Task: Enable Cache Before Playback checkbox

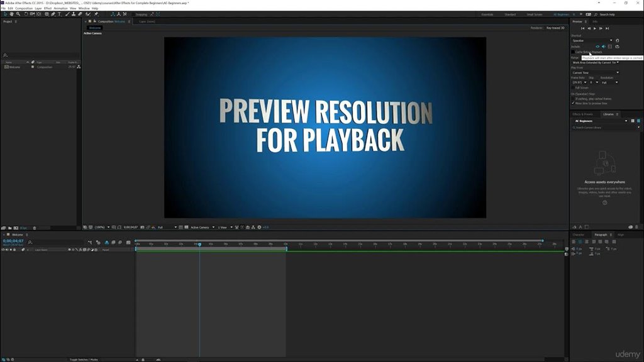Action: 573,52
